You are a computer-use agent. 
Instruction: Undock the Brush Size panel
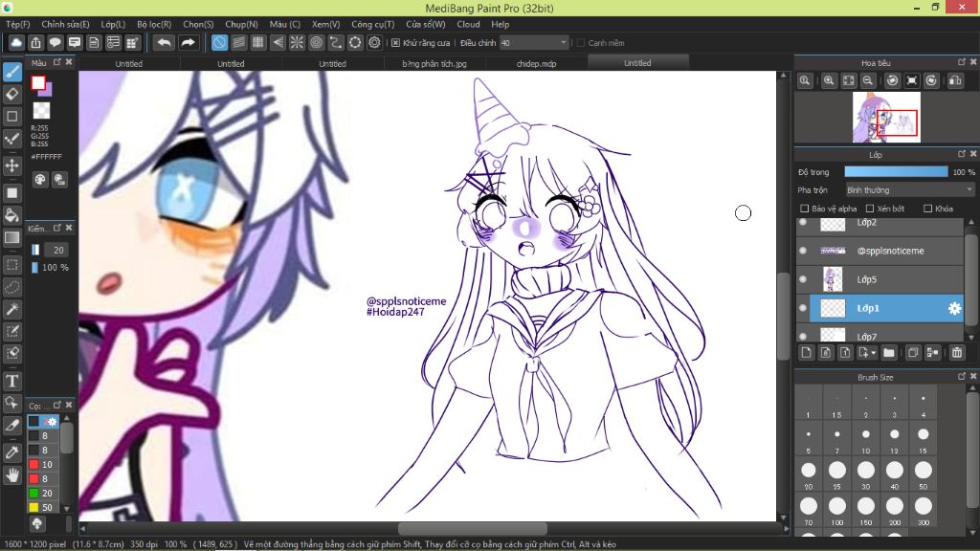click(x=961, y=377)
